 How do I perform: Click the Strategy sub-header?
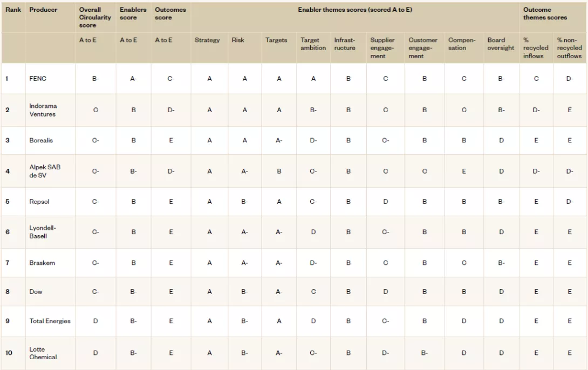coord(207,40)
